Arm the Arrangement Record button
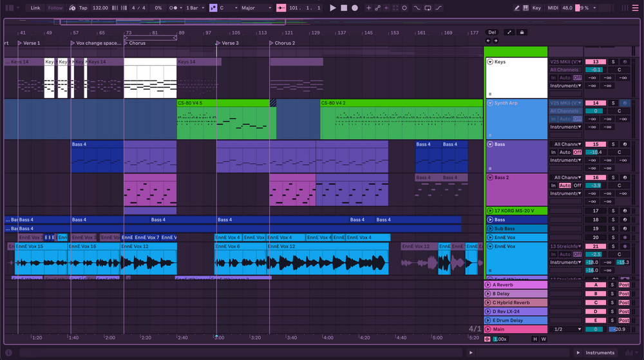This screenshot has width=644, height=360. tap(355, 8)
